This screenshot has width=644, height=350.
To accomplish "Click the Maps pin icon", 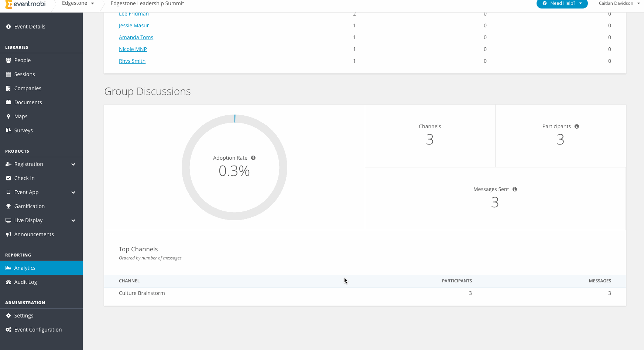I will pyautogui.click(x=8, y=116).
